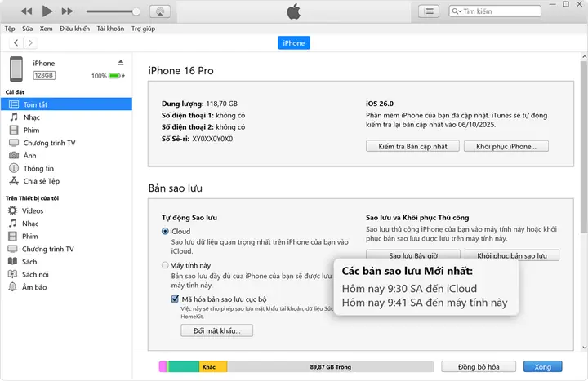Open the Tệp menu
Image resolution: width=588 pixels, height=381 pixels.
10,29
